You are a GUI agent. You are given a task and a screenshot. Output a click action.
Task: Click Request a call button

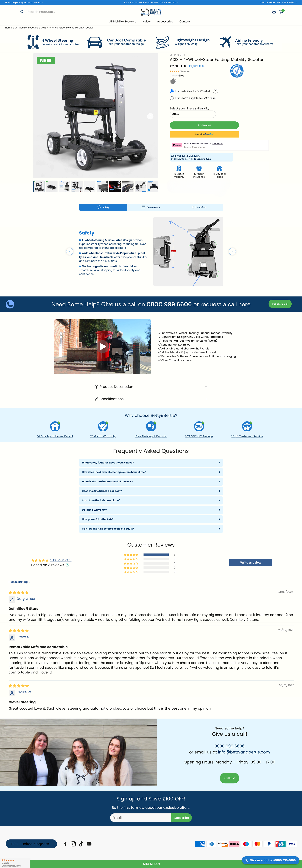click(280, 304)
